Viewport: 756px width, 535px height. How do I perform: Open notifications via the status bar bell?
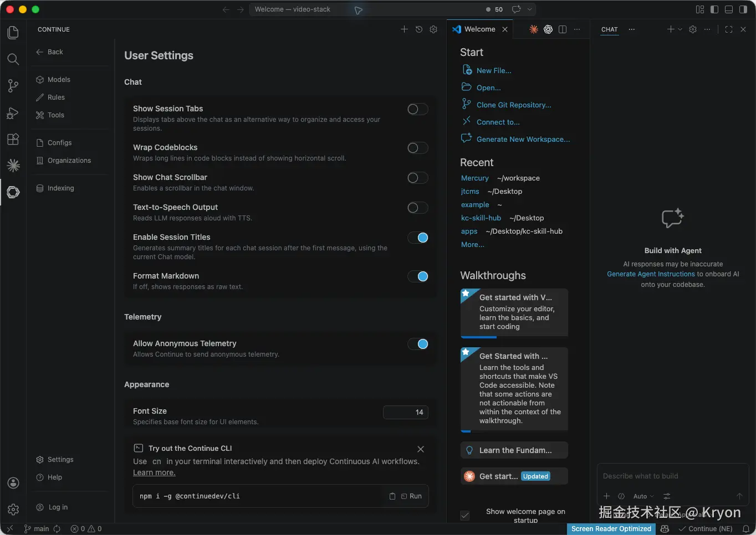pyautogui.click(x=746, y=529)
